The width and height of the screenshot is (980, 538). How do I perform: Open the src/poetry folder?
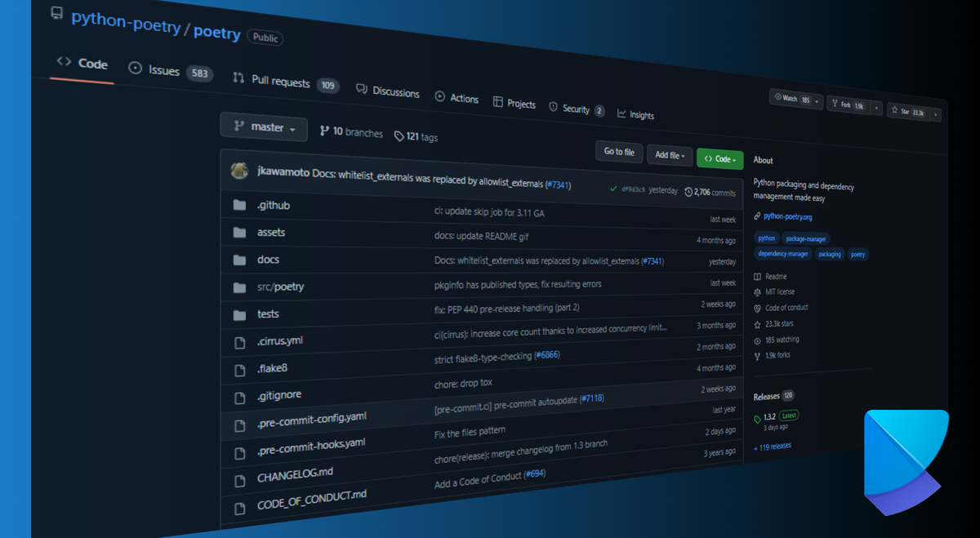pos(280,287)
